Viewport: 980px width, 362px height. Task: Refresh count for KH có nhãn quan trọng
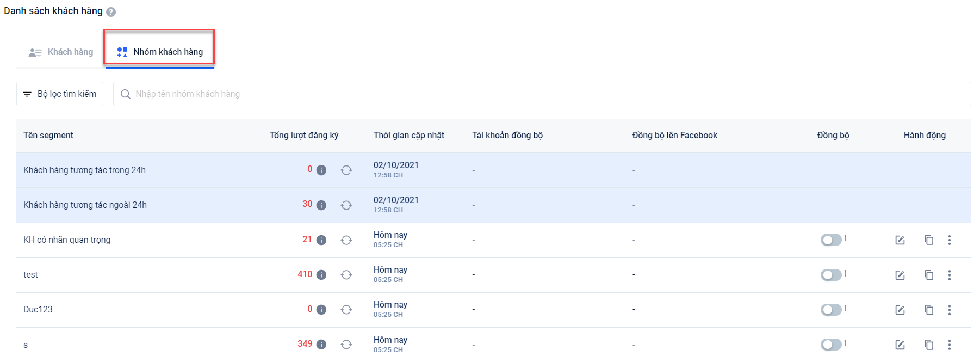point(346,240)
